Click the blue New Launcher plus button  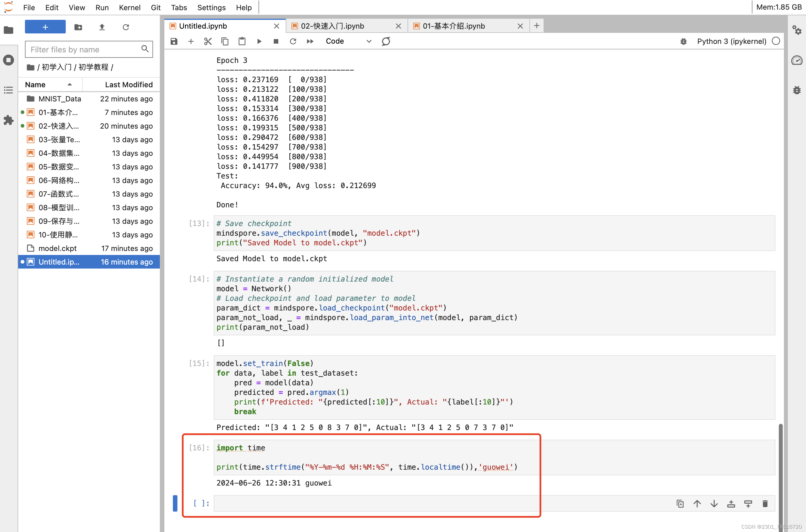click(x=45, y=27)
